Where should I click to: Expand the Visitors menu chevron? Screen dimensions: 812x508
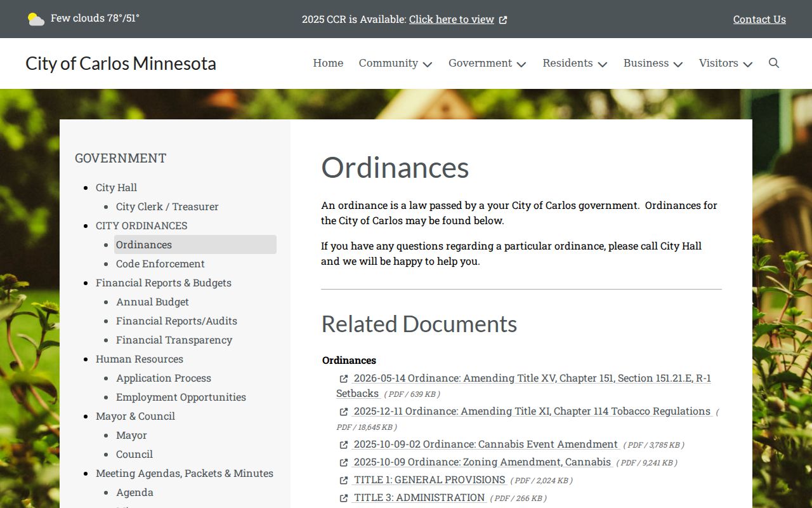point(748,64)
